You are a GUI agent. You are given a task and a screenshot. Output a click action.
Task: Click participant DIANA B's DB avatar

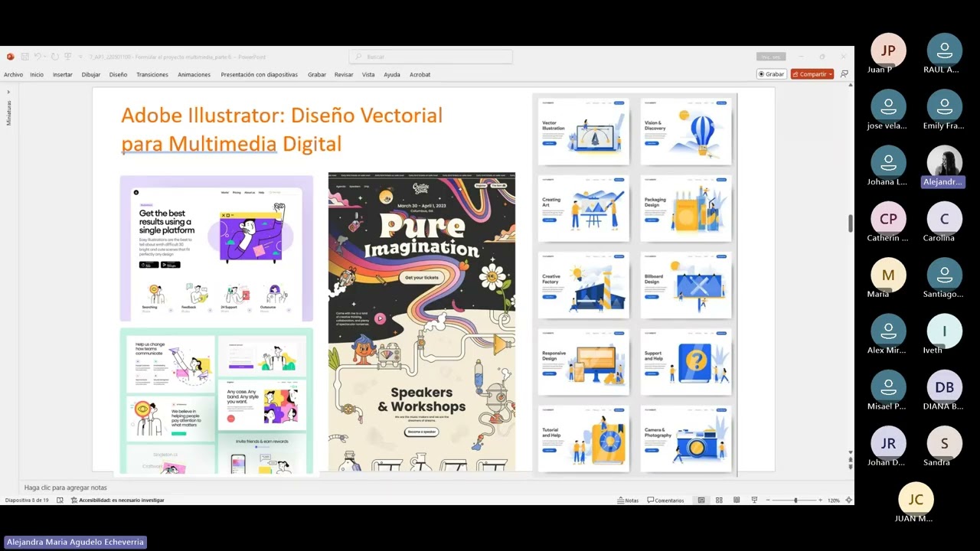click(945, 387)
